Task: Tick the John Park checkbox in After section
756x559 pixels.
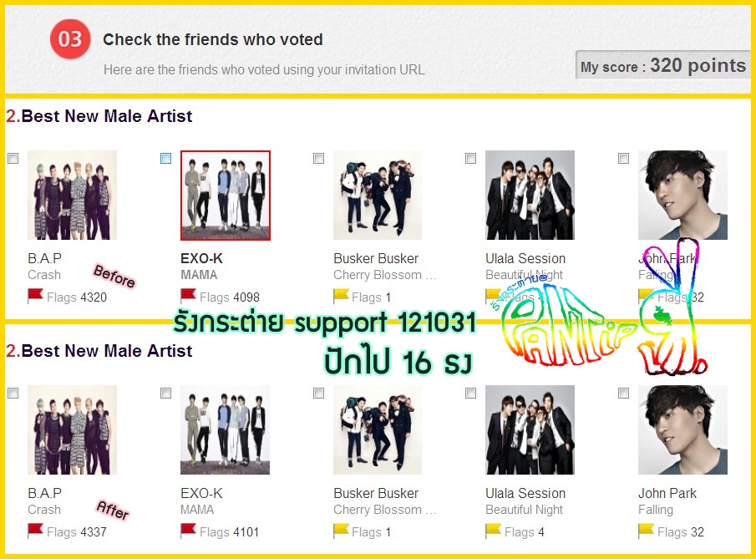Action: (x=623, y=393)
